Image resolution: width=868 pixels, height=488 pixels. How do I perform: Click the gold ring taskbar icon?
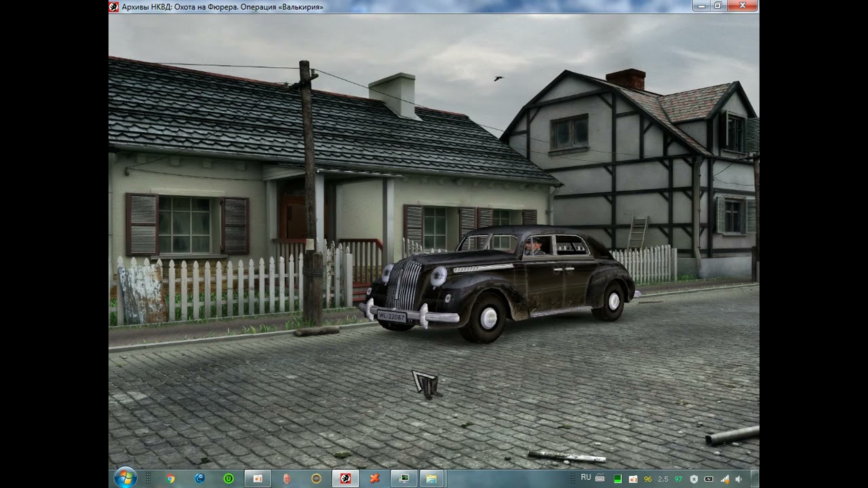(316, 479)
